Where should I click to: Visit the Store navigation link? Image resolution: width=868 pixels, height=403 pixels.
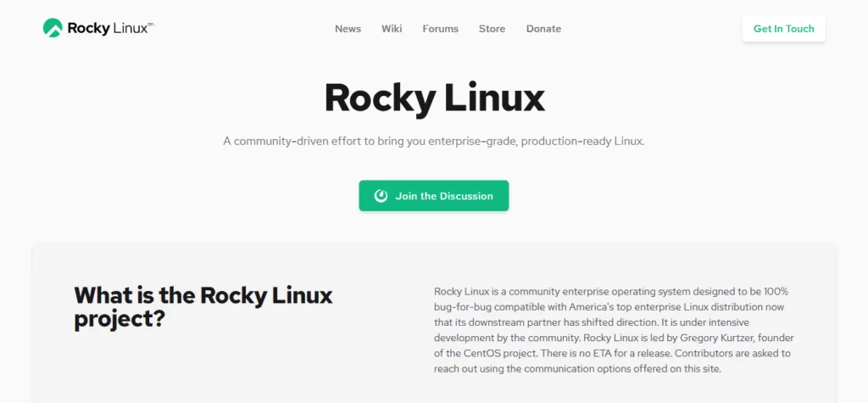492,29
